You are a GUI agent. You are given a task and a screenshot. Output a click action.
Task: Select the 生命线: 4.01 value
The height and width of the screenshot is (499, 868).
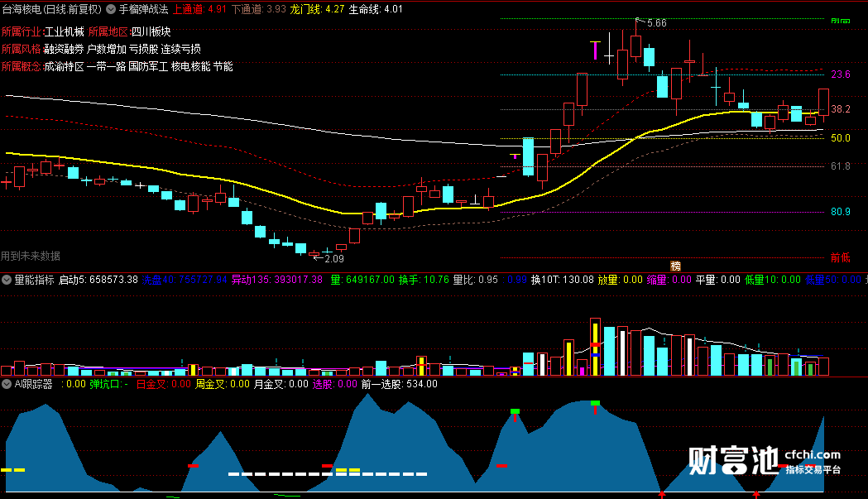point(376,9)
